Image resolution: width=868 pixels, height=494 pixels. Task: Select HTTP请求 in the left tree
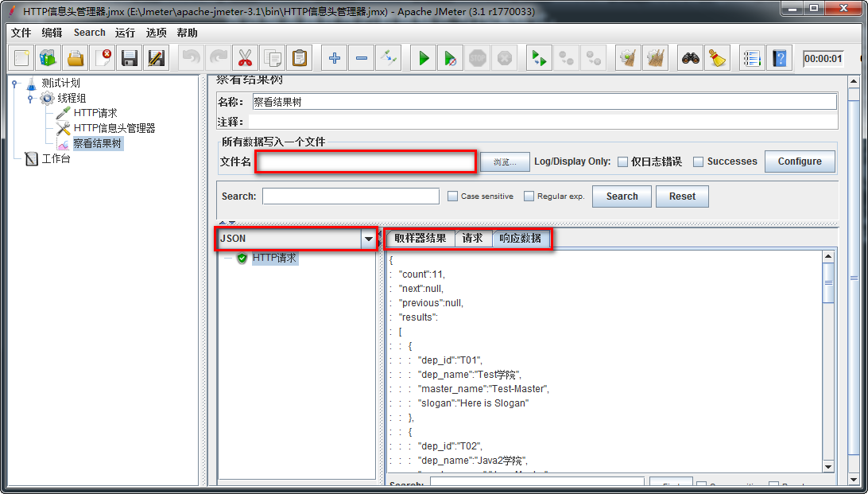pyautogui.click(x=95, y=113)
